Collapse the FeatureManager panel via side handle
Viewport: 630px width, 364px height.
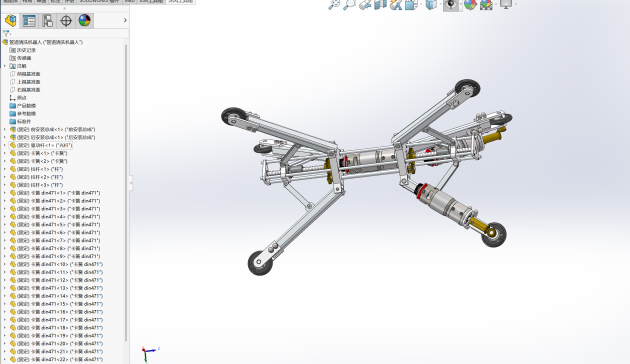pyautogui.click(x=131, y=183)
